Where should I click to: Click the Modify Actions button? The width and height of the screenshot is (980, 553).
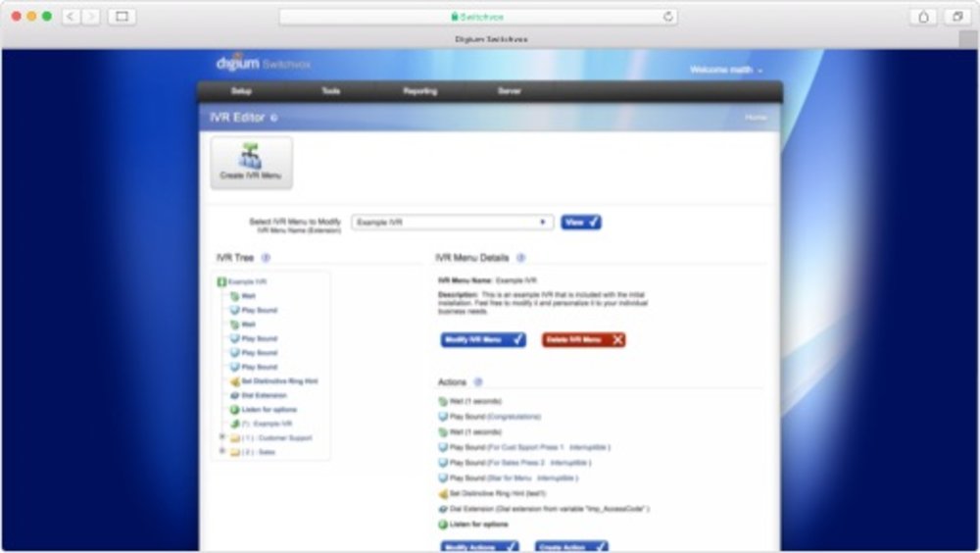coord(480,547)
